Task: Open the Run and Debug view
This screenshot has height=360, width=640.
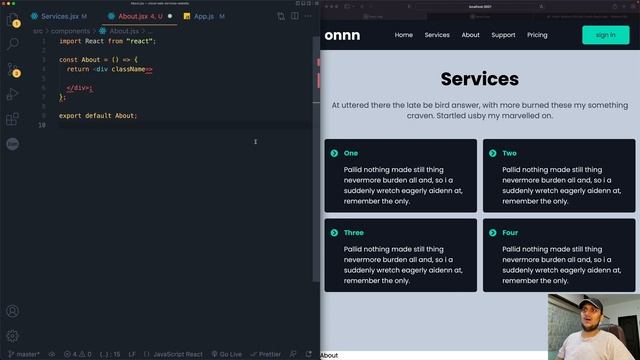Action: (12, 94)
